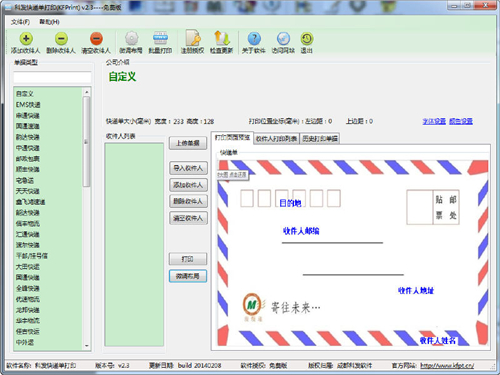This screenshot has width=500, height=375.
Task: Click the waybill type search box
Action: coord(52,77)
